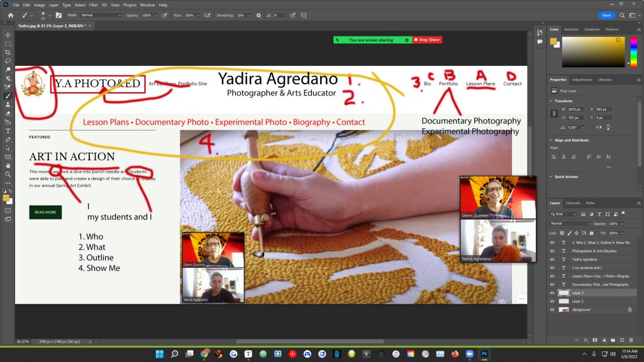The image size is (644, 362).
Task: Open the Filter menu
Action: [x=93, y=5]
